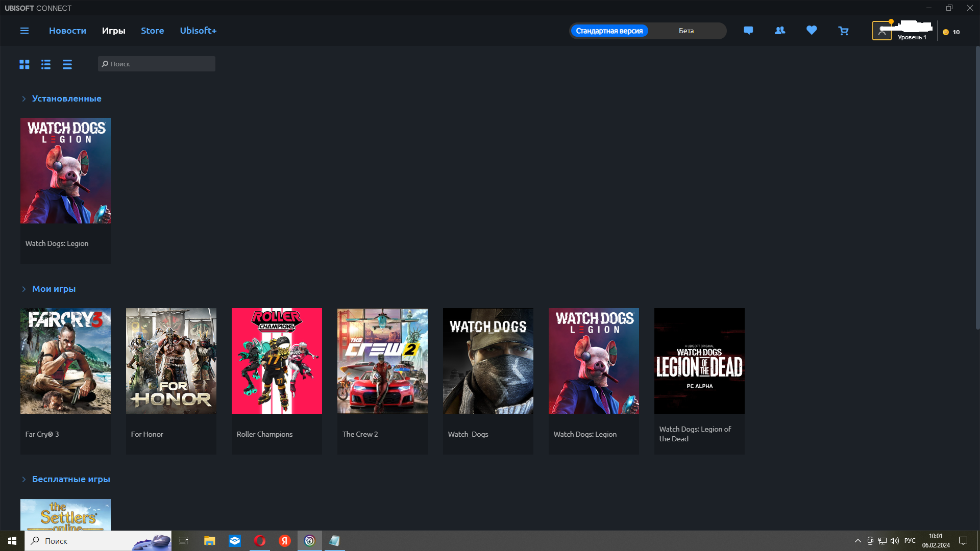
Task: Open Watch Dogs: Legion in Мои игры
Action: pos(594,361)
